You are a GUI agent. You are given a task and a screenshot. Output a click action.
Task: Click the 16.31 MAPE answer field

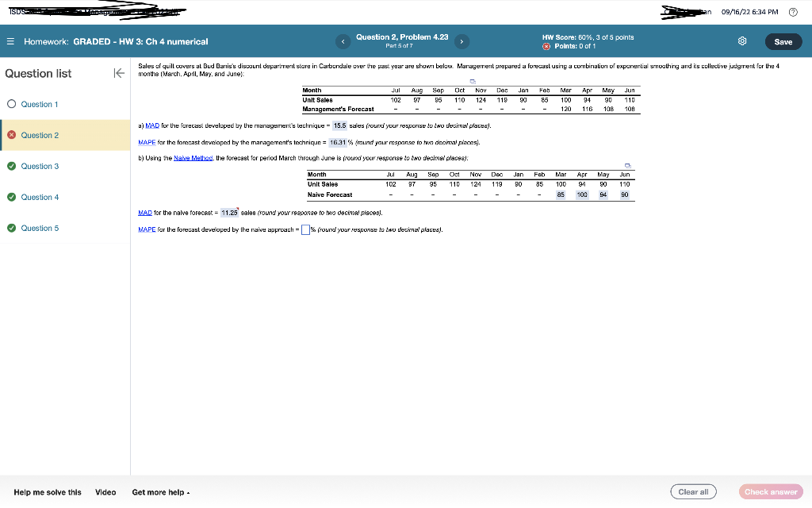[x=338, y=142]
